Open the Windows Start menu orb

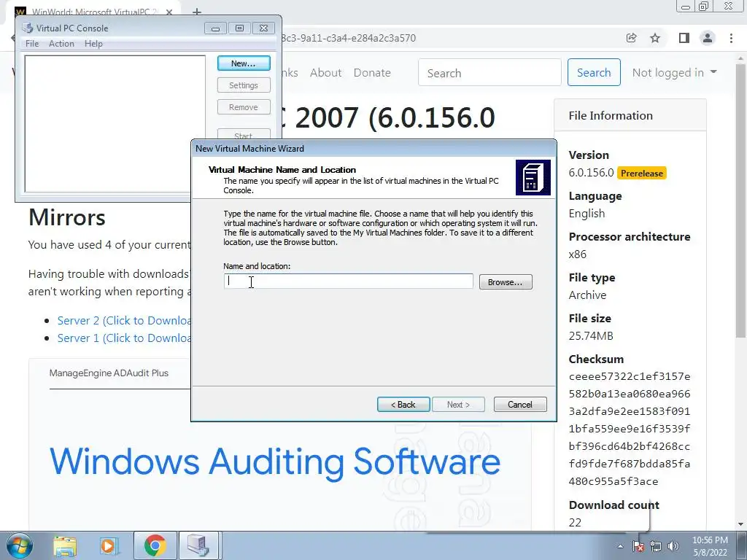click(x=19, y=545)
